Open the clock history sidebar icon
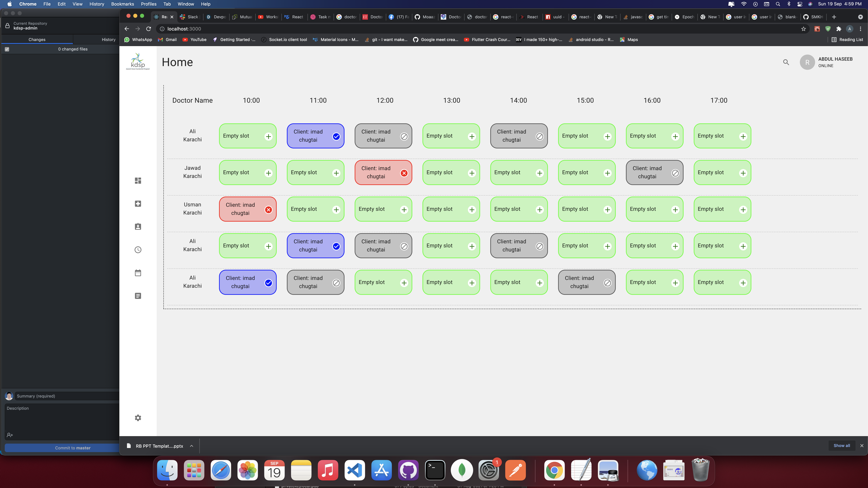The width and height of the screenshot is (868, 488). [x=138, y=250]
